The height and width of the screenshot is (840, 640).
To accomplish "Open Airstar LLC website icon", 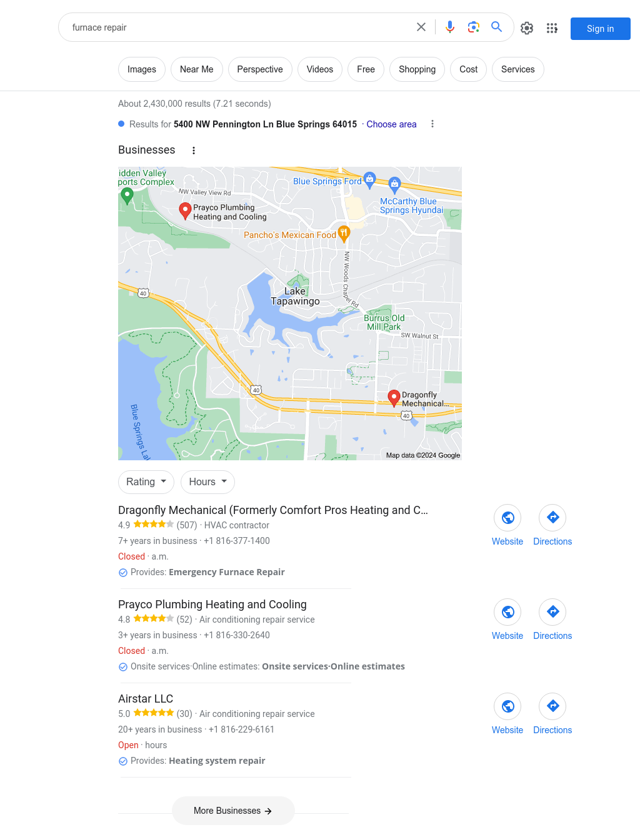I will pos(507,706).
